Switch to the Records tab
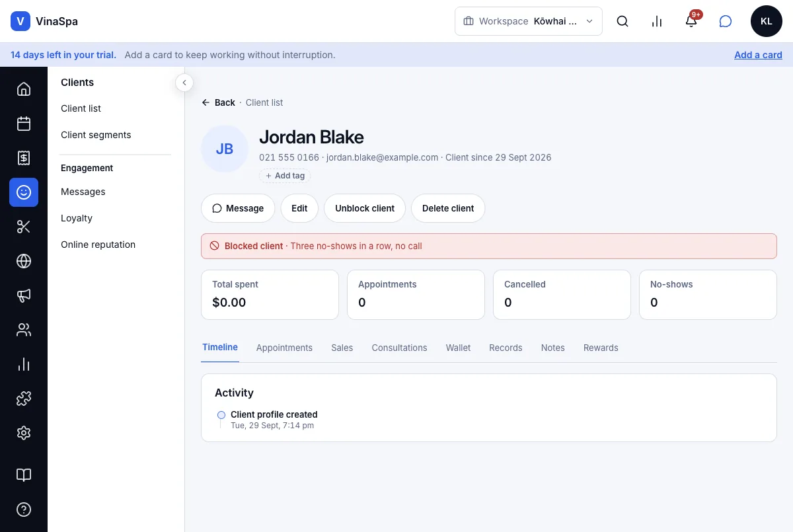Viewport: 793px width, 532px height. coord(506,348)
